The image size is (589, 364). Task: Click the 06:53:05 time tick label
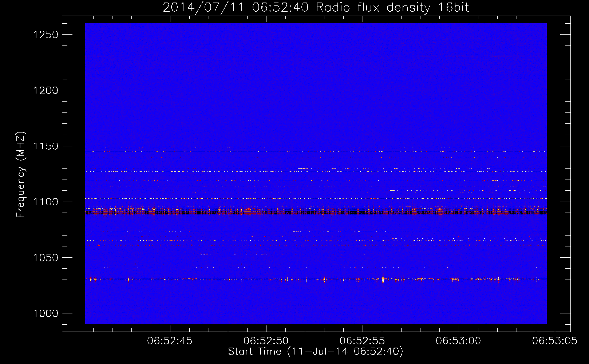tap(555, 341)
